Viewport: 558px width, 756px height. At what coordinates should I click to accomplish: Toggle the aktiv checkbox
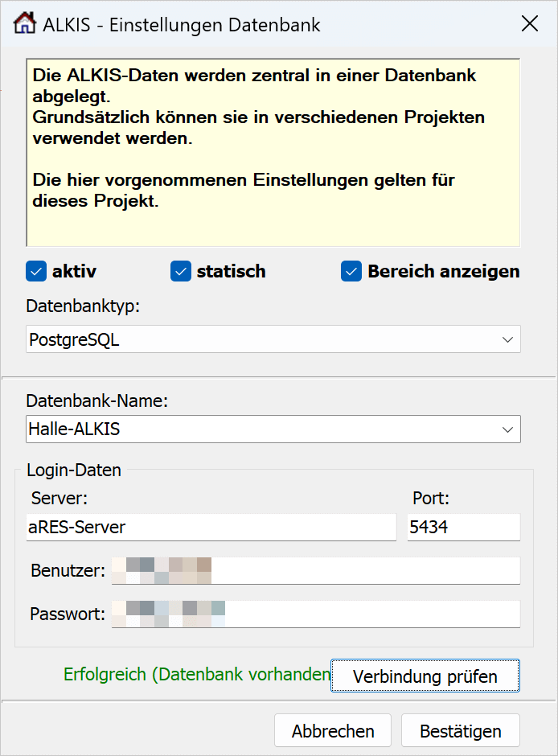[36, 272]
